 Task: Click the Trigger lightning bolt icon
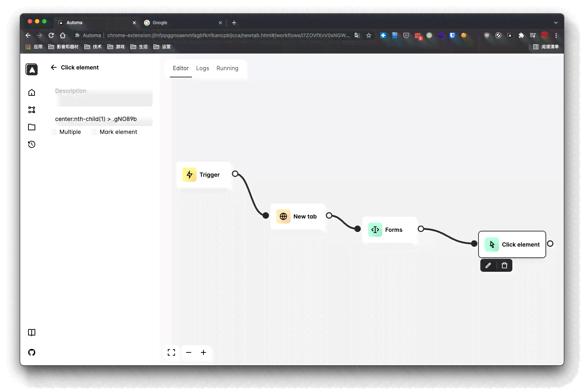click(189, 175)
